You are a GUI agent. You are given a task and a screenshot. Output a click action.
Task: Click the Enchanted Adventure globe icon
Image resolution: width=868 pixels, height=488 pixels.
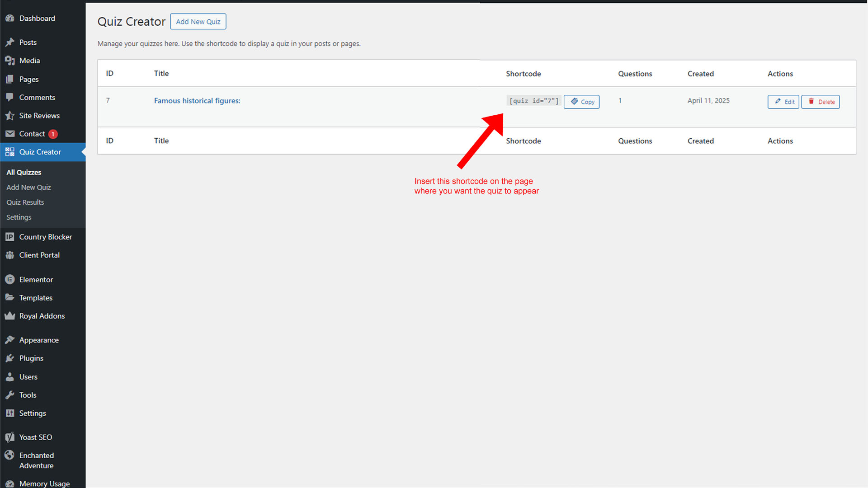(x=10, y=455)
